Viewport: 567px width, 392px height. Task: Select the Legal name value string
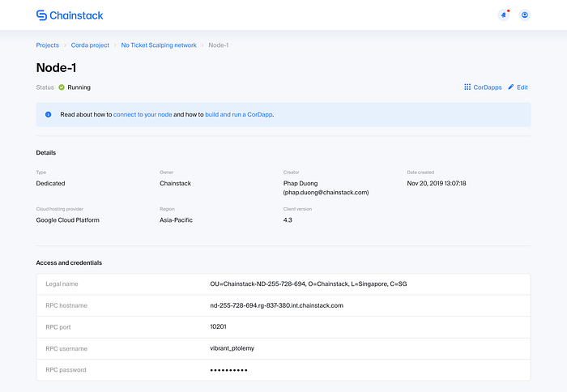[x=309, y=283]
